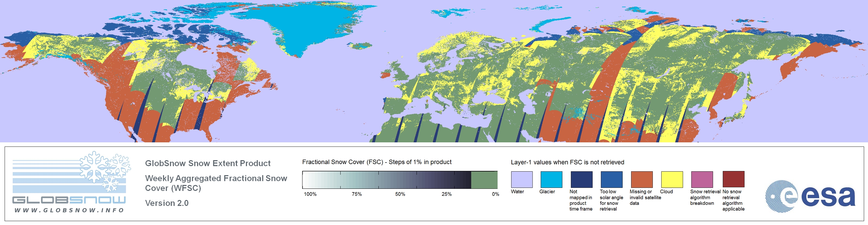Click the "Water" legend label
The image size is (868, 225).
point(517,192)
